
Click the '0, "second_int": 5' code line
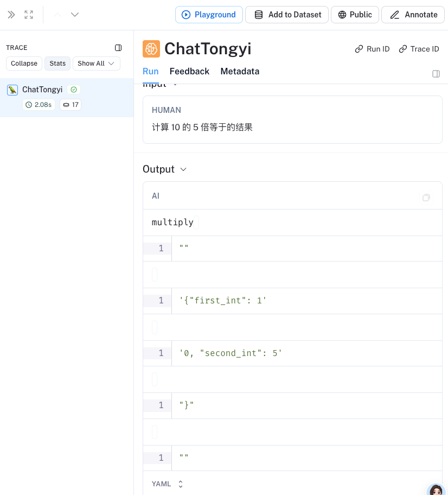pyautogui.click(x=231, y=353)
